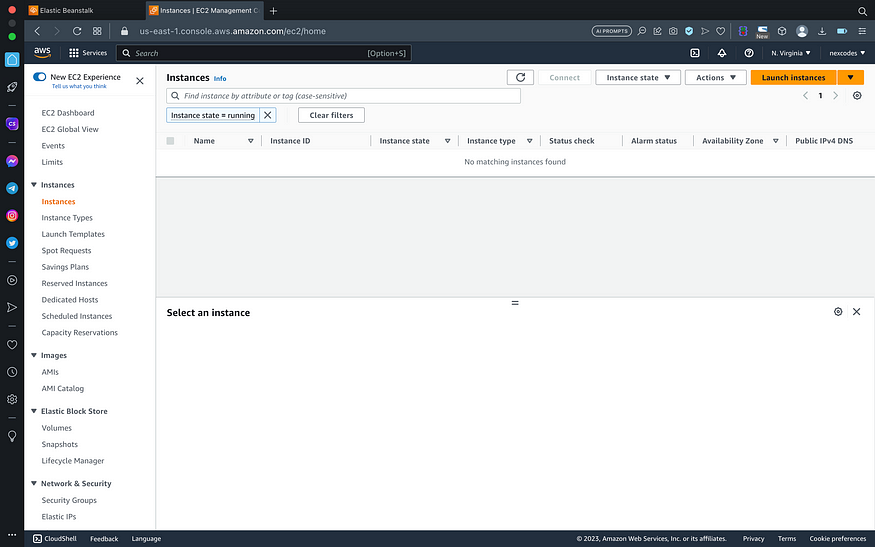875x547 pixels.
Task: Click the AWS search box
Action: [x=263, y=53]
